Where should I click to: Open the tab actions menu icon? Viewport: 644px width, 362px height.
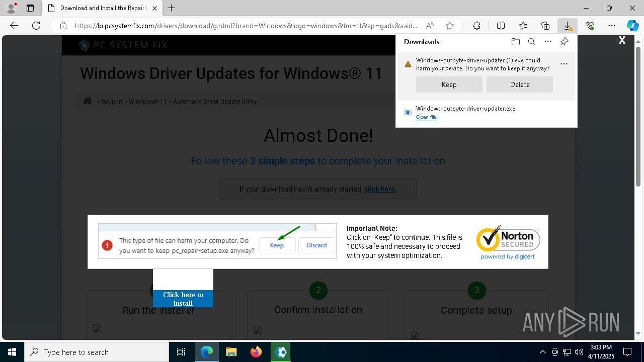[30, 8]
